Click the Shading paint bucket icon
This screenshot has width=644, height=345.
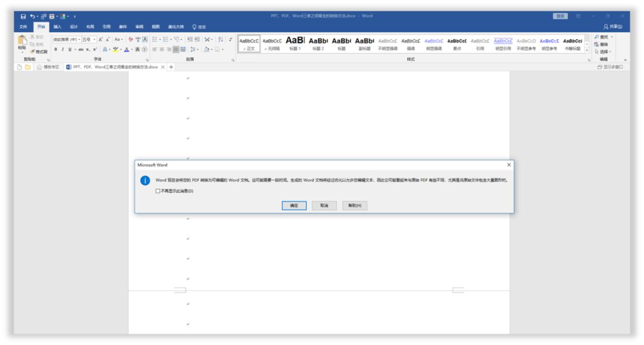tap(206, 50)
